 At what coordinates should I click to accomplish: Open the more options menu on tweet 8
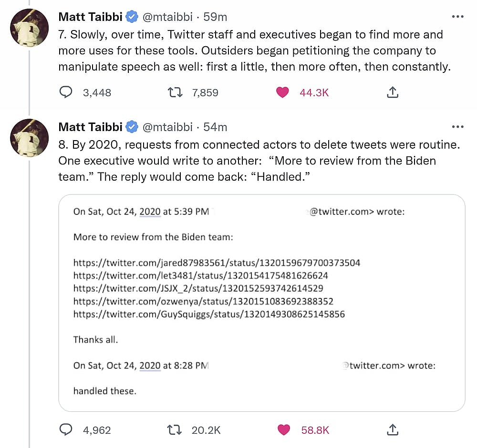tap(458, 127)
